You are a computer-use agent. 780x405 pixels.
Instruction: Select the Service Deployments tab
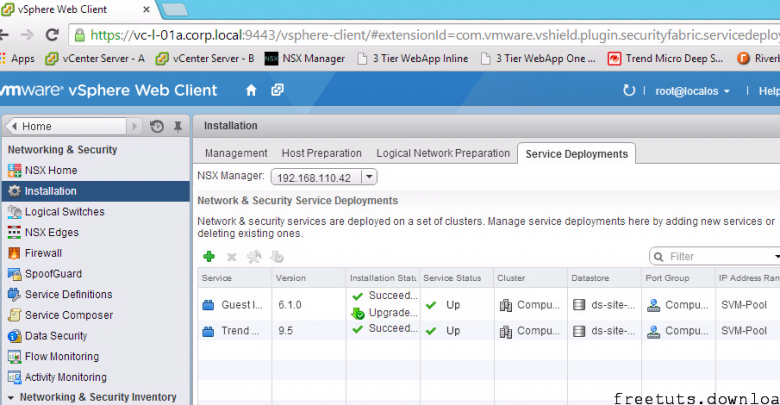pyautogui.click(x=577, y=154)
